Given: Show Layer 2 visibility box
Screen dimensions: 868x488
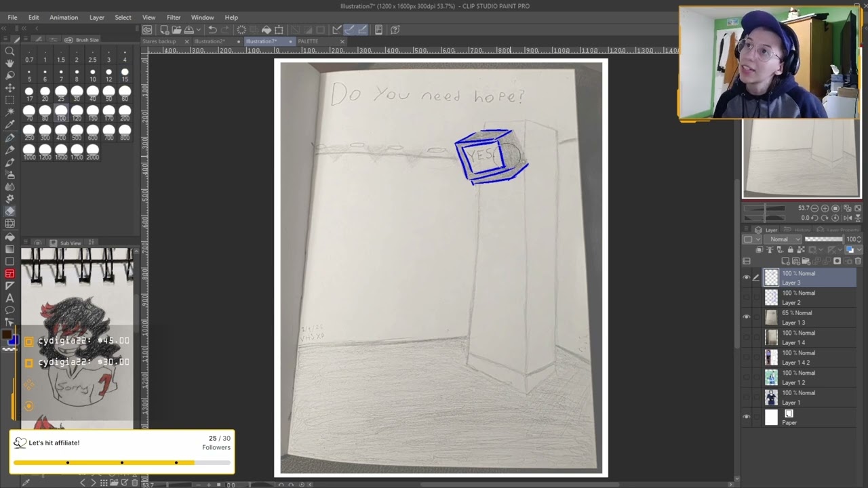Looking at the screenshot, I should point(747,298).
